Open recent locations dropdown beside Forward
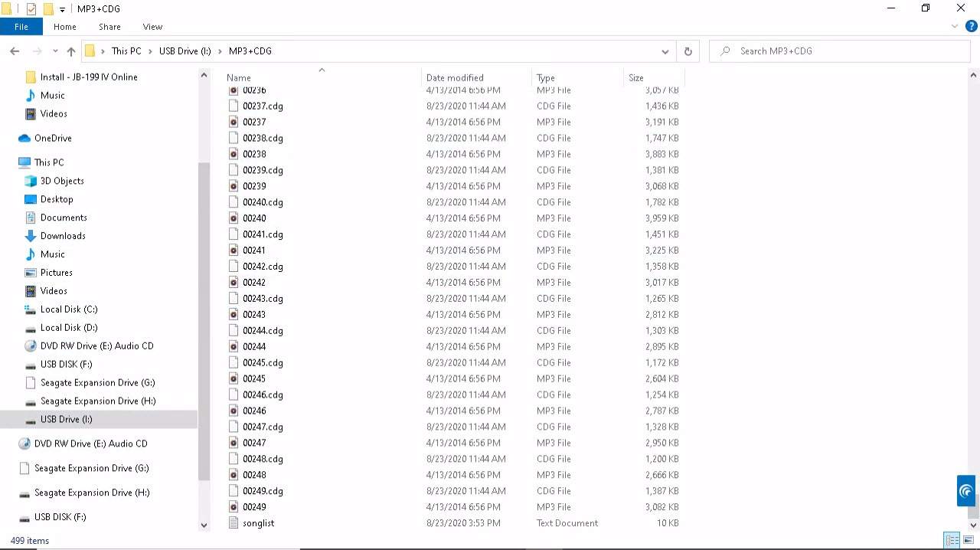The width and height of the screenshot is (980, 550). point(55,51)
